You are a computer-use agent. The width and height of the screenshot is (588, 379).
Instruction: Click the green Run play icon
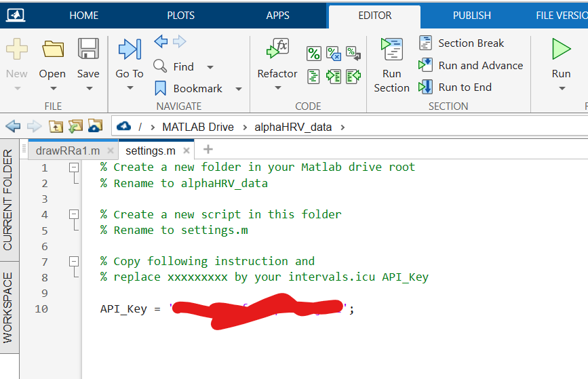[562, 49]
